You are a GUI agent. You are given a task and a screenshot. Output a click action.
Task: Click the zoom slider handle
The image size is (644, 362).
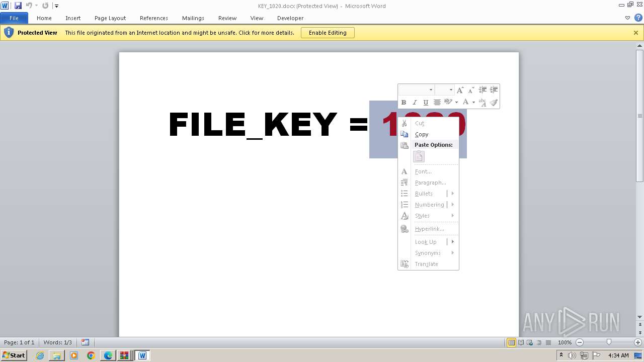pyautogui.click(x=609, y=342)
